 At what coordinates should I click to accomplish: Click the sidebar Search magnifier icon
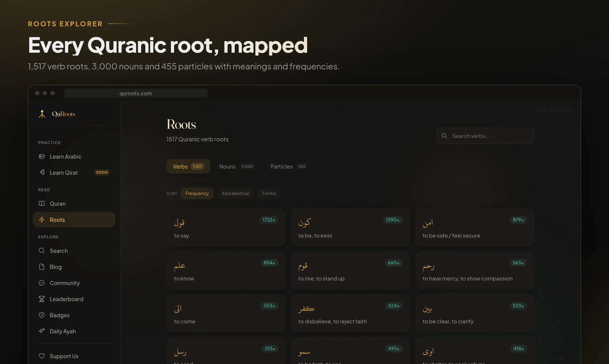click(x=42, y=250)
